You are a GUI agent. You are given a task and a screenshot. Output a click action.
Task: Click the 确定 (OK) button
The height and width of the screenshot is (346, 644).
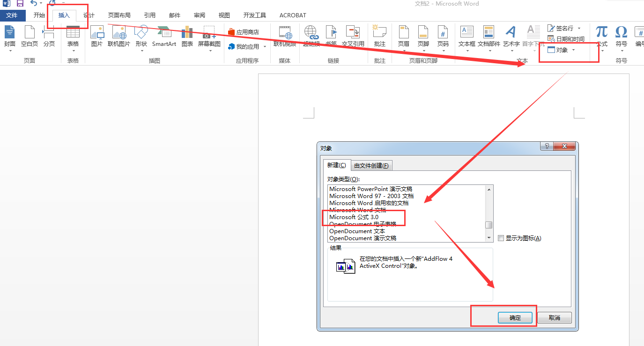point(515,317)
